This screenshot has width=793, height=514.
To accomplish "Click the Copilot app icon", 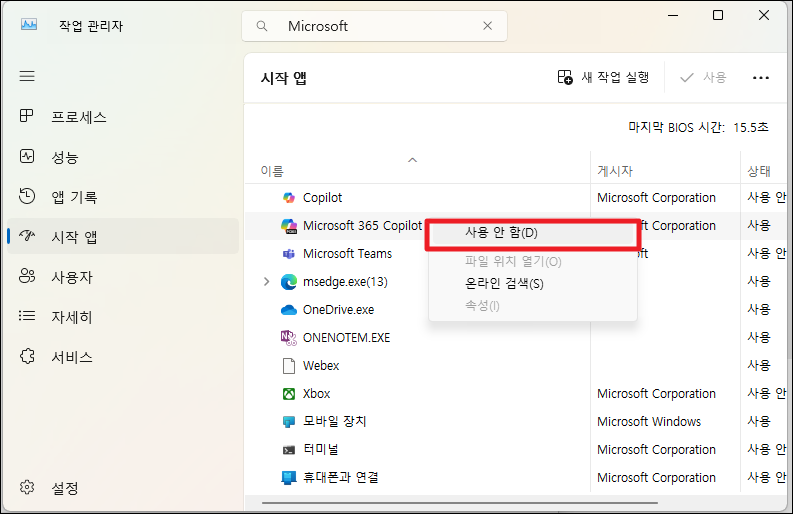I will pyautogui.click(x=289, y=198).
